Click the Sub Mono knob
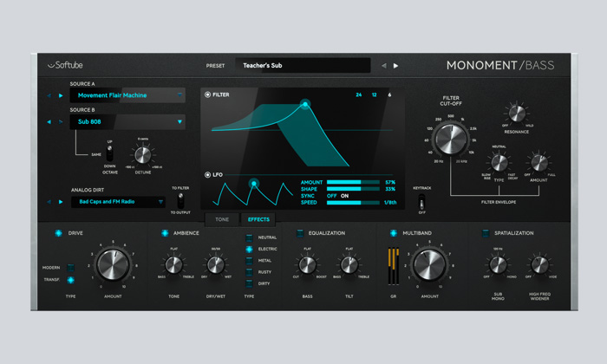The width and height of the screenshot is (607, 364). click(498, 265)
